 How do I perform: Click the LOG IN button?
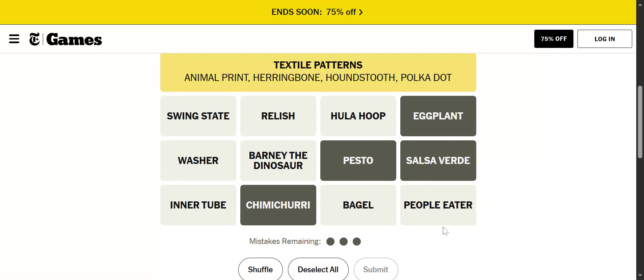click(x=605, y=39)
